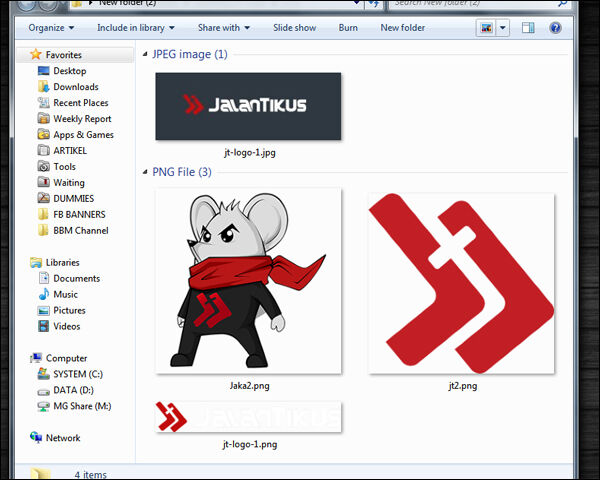Click the DUMMIES folder icon
Image resolution: width=600 pixels, height=480 pixels.
pyautogui.click(x=44, y=198)
